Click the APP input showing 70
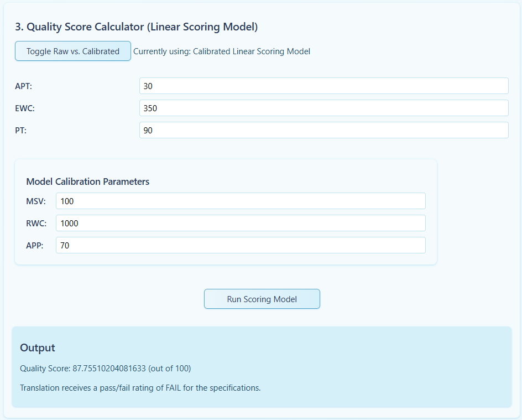 click(241, 245)
